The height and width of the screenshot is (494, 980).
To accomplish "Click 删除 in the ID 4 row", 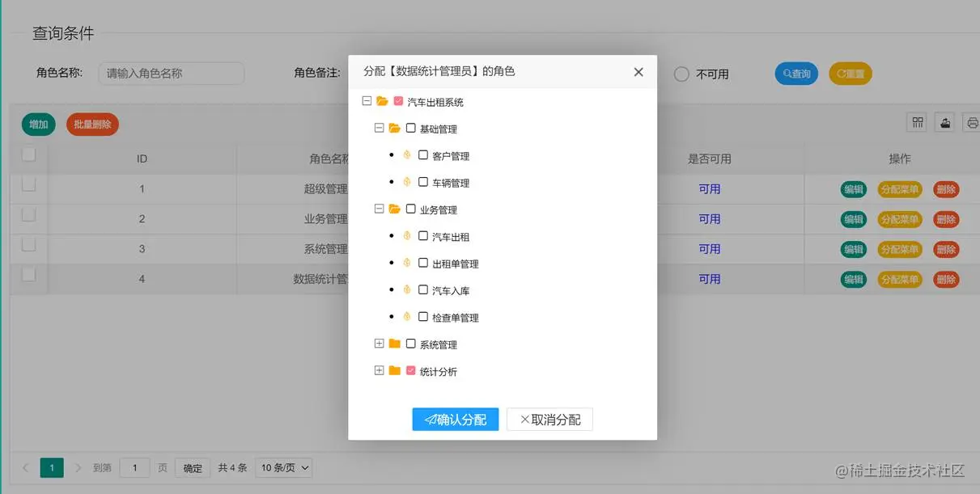I will tap(946, 279).
